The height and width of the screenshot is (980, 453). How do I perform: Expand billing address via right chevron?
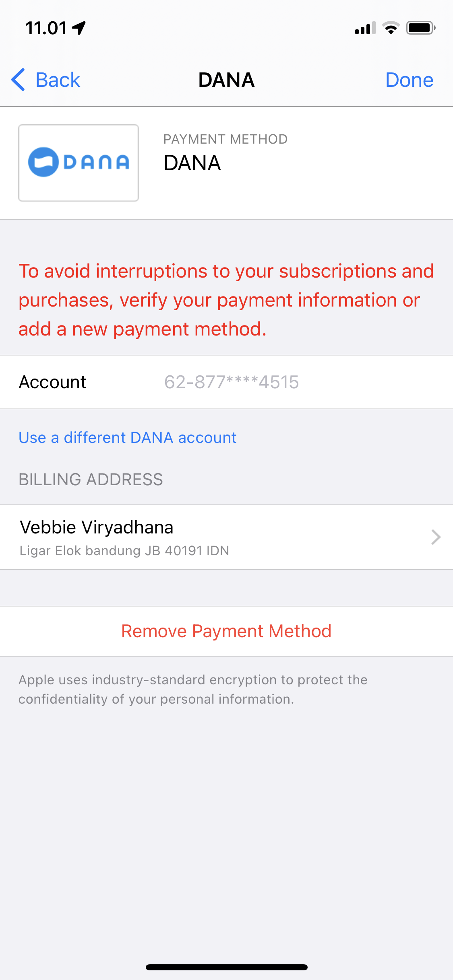(436, 537)
